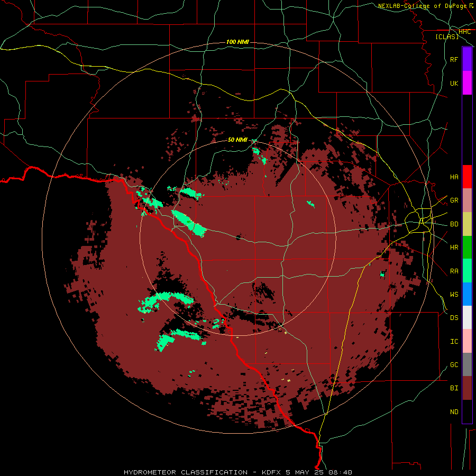Click the GC legend label

click(454, 364)
